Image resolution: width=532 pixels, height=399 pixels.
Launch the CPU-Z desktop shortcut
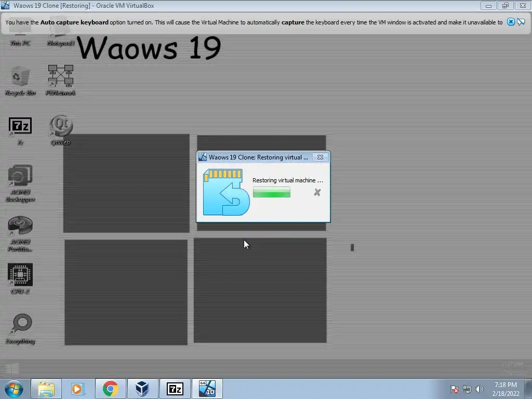click(20, 279)
